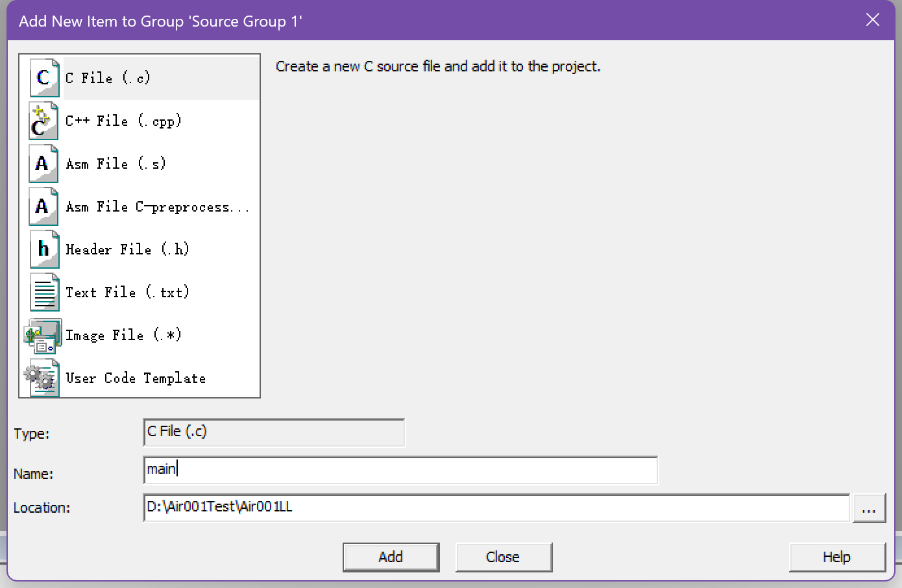Screen dimensions: 902x588
Task: Choose the Image File (.*) icon
Action: [43, 336]
